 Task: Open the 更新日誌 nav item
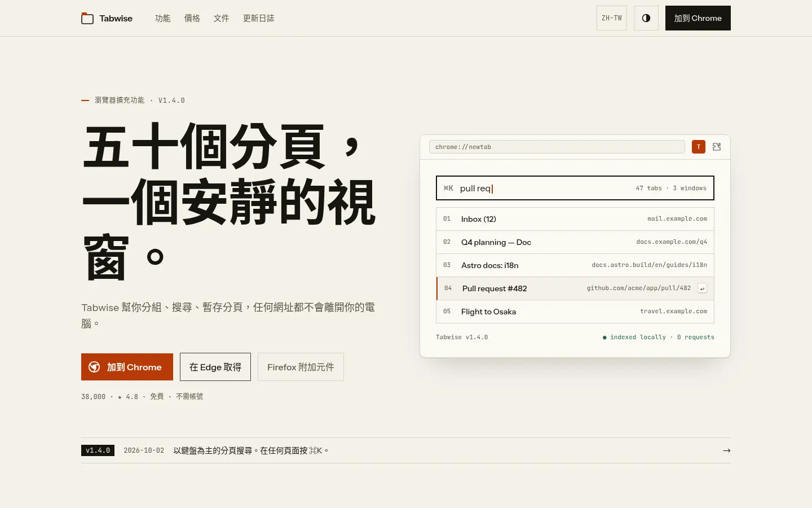click(259, 18)
